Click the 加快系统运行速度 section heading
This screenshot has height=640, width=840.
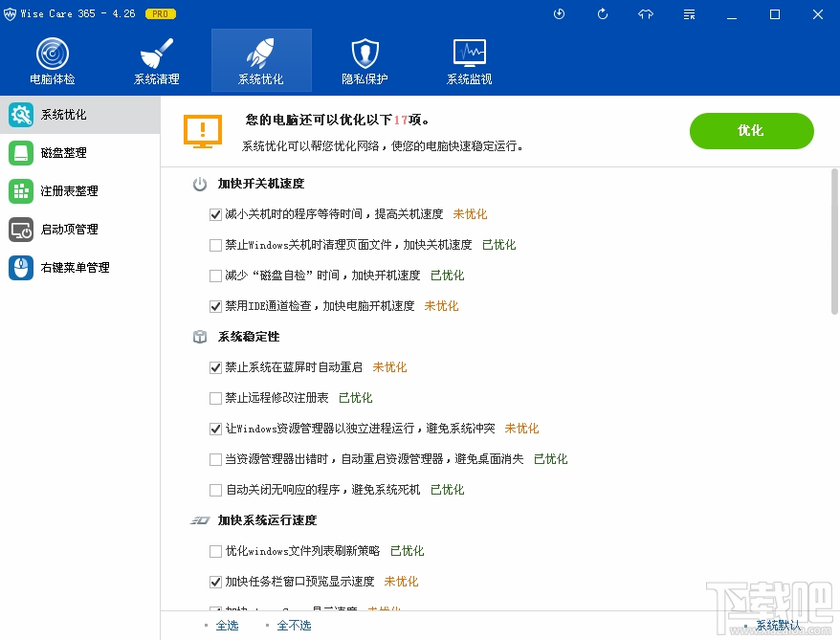(x=267, y=520)
